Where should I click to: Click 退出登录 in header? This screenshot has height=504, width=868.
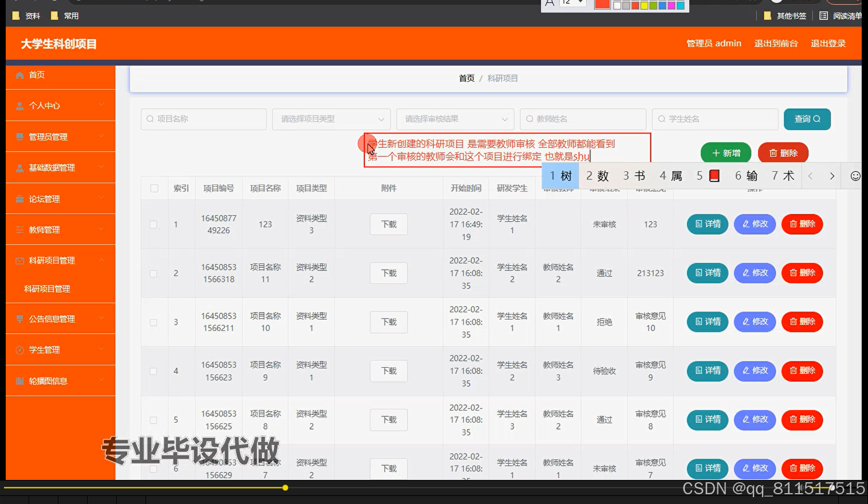(828, 44)
